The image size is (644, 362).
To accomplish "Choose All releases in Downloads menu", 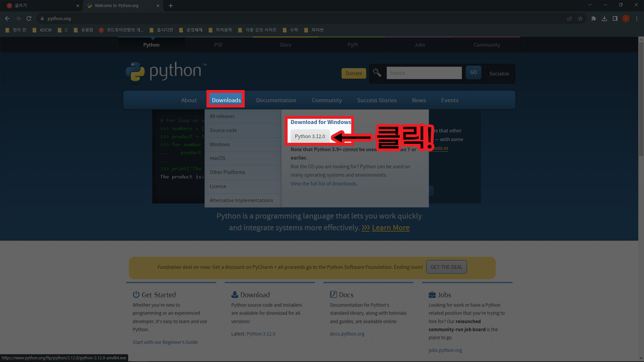I will click(x=243, y=116).
